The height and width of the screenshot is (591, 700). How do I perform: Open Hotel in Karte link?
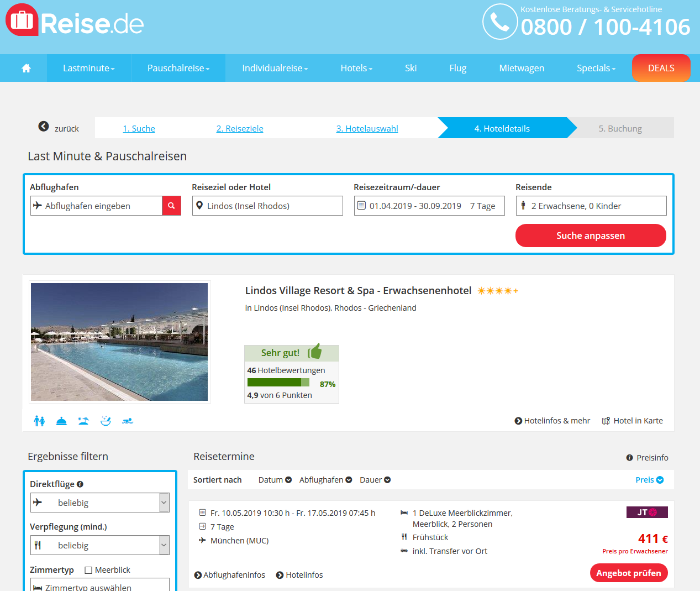click(633, 421)
